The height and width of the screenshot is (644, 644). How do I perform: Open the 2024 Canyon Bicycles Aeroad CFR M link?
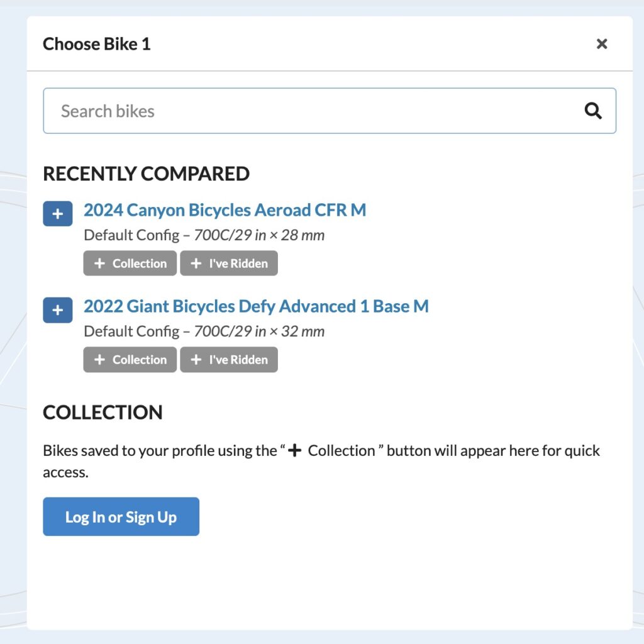coord(225,210)
